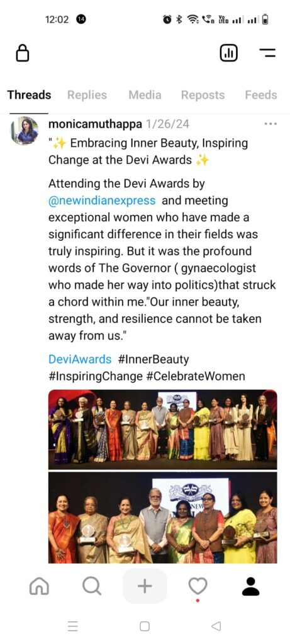
Task: View the upper group photo of awardees
Action: tap(163, 429)
